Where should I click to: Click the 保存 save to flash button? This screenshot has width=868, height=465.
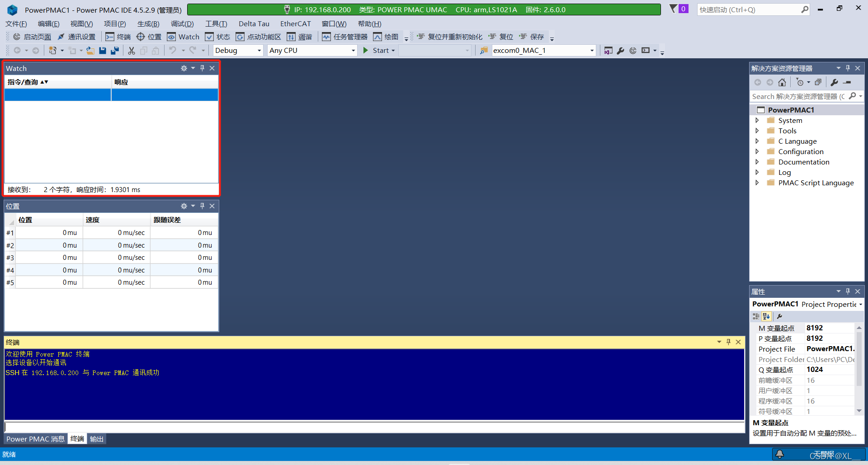(x=531, y=37)
